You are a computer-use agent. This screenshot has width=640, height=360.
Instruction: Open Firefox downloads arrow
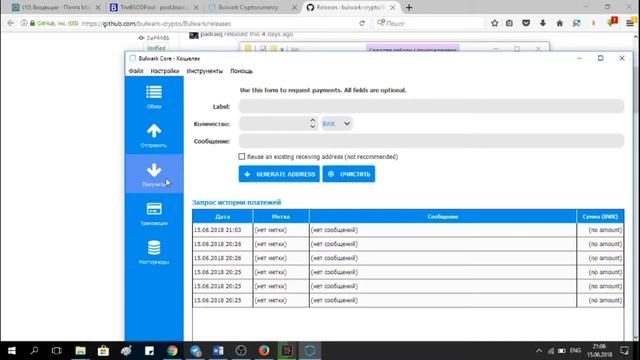[543, 23]
